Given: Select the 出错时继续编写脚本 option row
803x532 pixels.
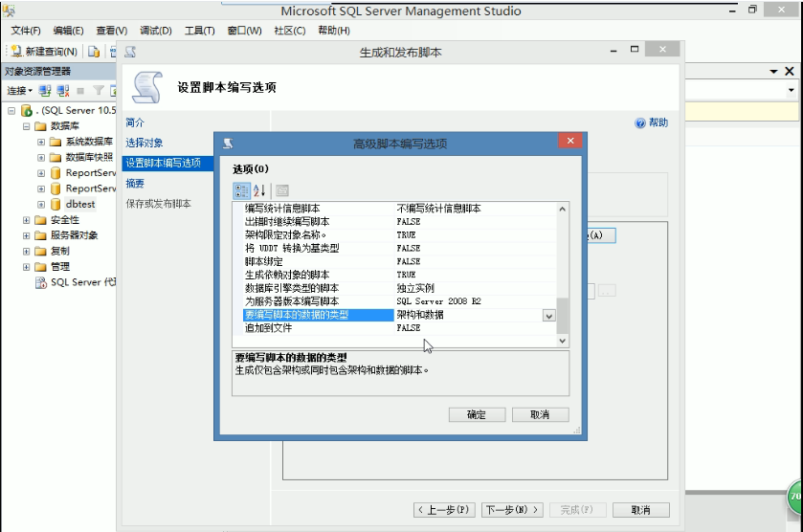Looking at the screenshot, I should 399,222.
